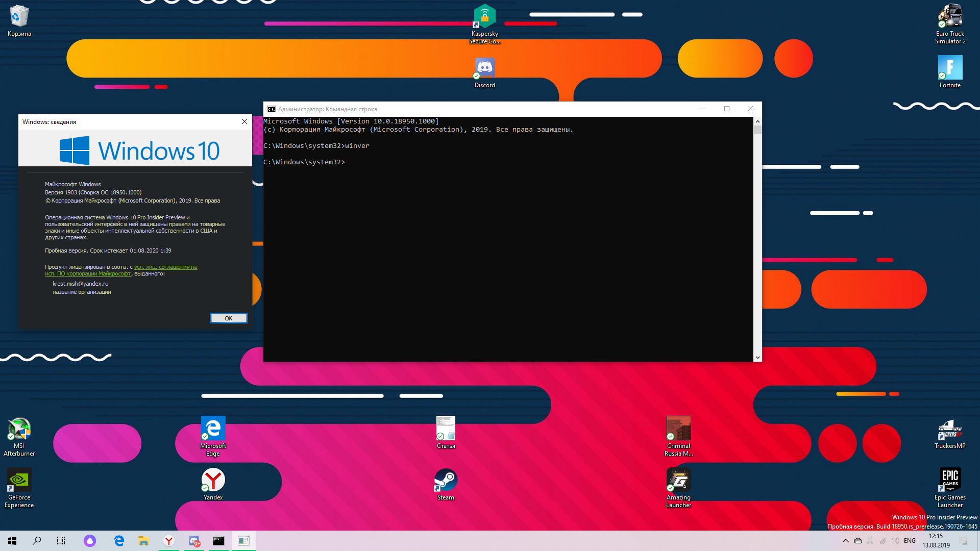Select the Microsoft Edge desktop icon
The image size is (980, 551).
coord(213,436)
